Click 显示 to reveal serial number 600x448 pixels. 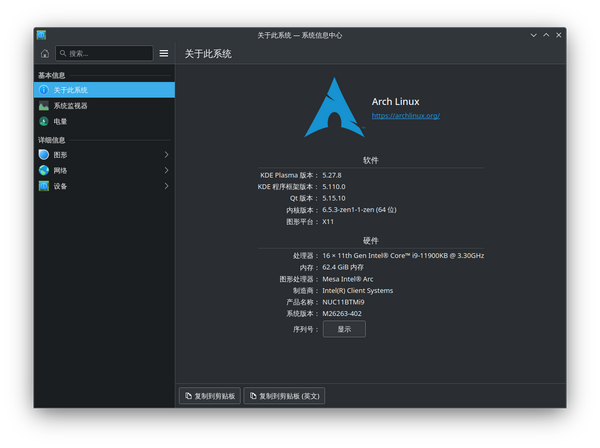(344, 329)
